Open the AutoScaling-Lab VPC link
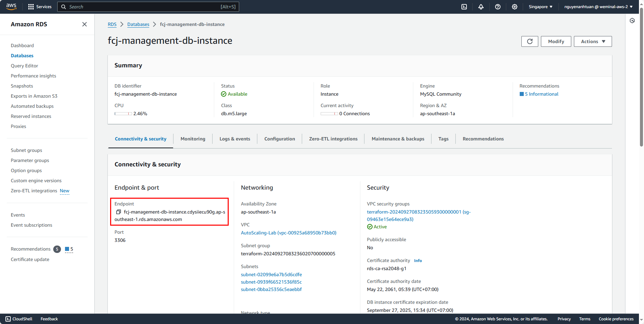The height and width of the screenshot is (324, 644). 288,233
